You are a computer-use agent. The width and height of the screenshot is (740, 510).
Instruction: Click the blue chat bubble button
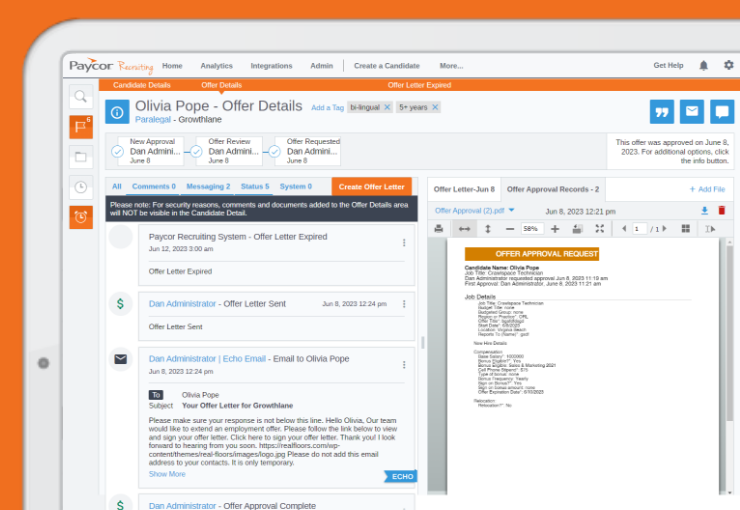(722, 112)
